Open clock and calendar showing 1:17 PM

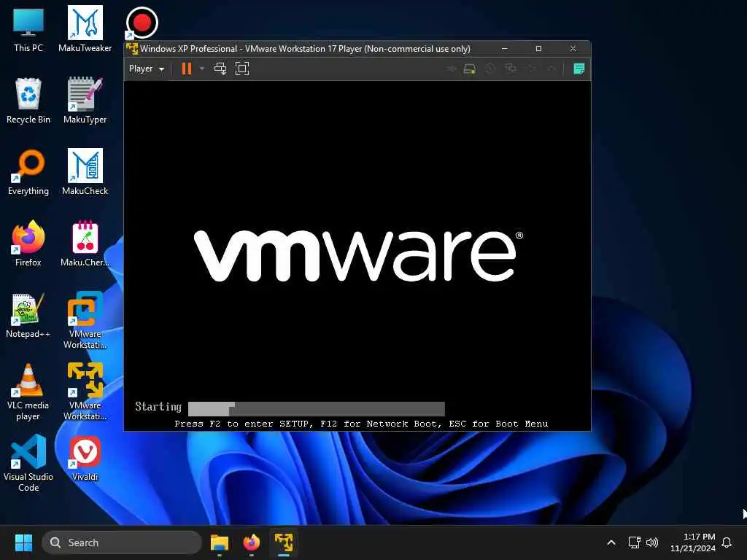coord(693,542)
